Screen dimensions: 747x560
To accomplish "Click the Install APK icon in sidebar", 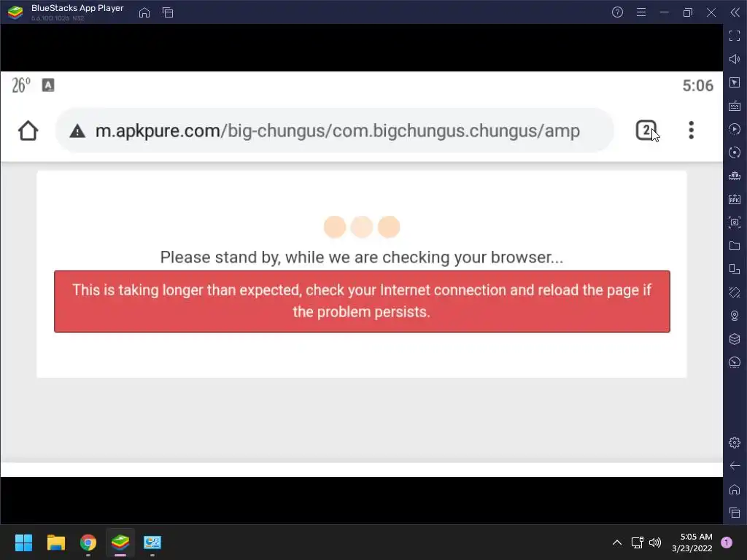I will (735, 199).
